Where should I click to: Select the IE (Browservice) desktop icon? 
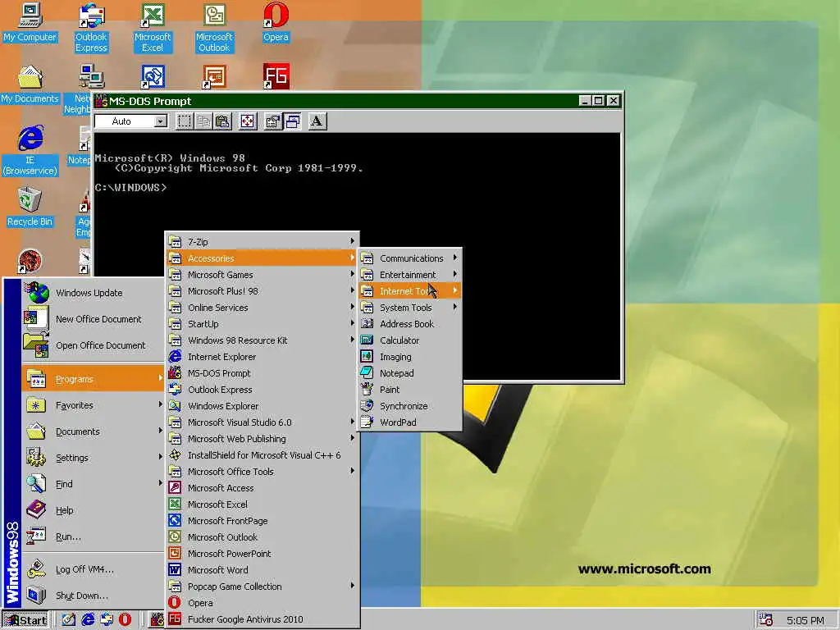click(x=30, y=151)
